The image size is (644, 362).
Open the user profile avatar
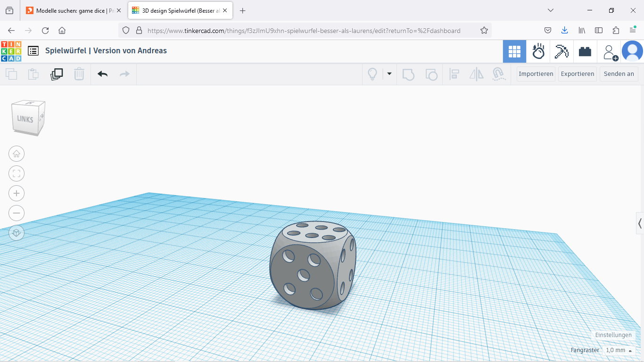632,51
